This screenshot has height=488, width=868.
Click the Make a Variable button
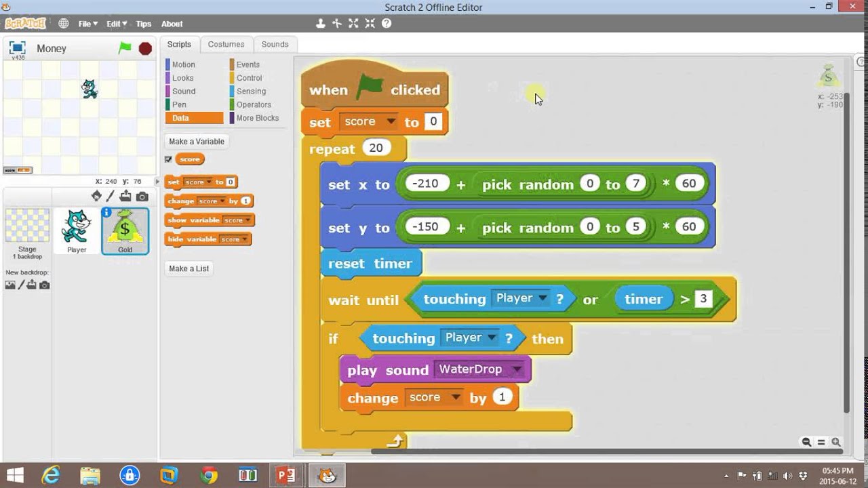pyautogui.click(x=197, y=142)
